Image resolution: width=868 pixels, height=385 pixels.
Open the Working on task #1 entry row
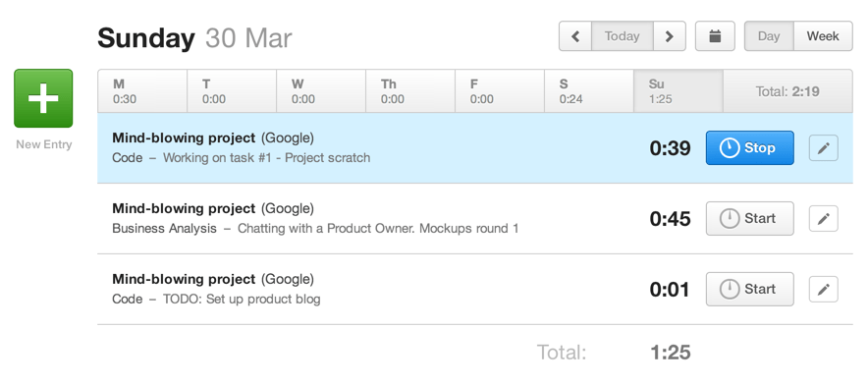click(475, 148)
